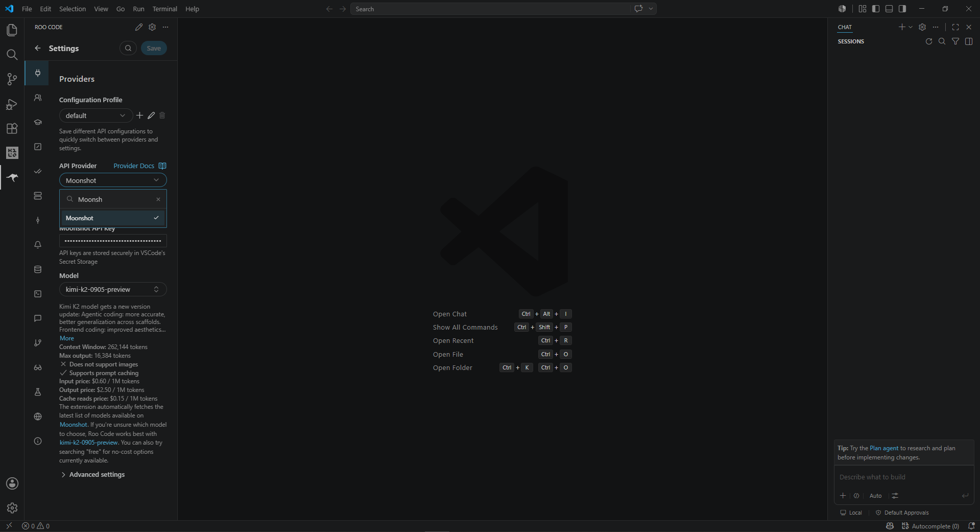Open the Local session target picker
980x532 pixels.
pyautogui.click(x=851, y=513)
